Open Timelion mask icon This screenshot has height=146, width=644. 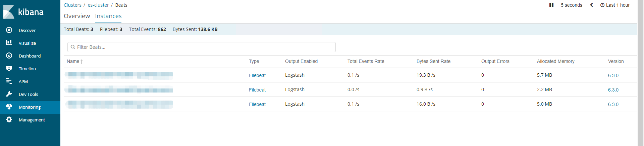click(x=9, y=68)
